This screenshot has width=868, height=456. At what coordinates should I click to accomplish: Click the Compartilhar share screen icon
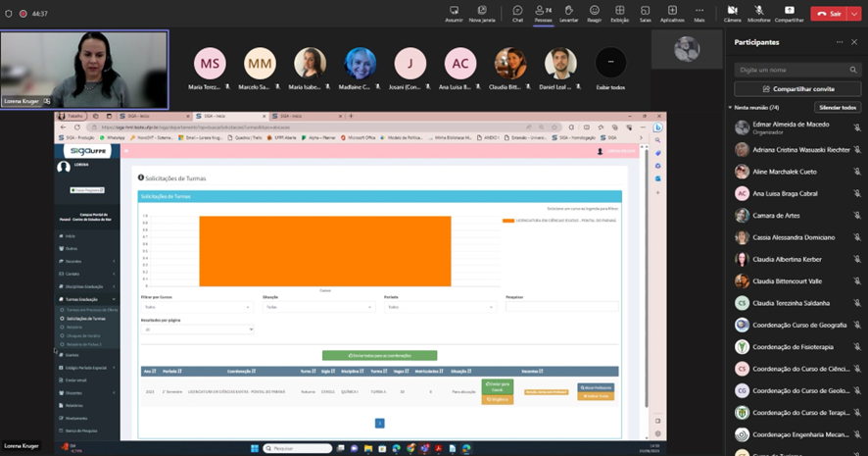[789, 12]
